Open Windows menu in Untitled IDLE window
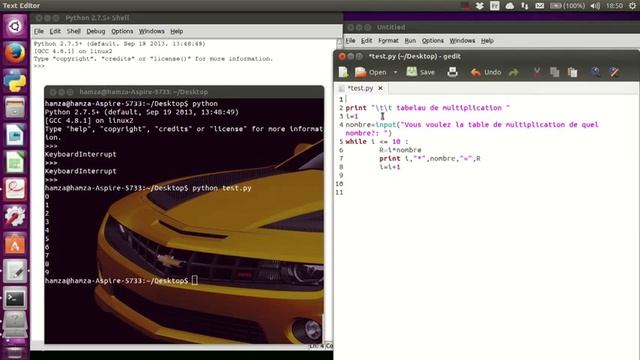 (x=462, y=41)
